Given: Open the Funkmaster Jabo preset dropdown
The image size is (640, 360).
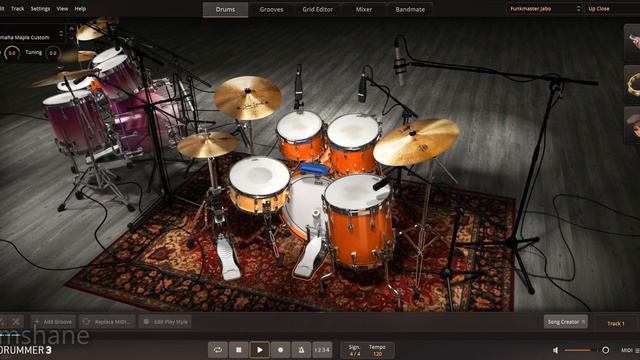Looking at the screenshot, I should coord(544,9).
